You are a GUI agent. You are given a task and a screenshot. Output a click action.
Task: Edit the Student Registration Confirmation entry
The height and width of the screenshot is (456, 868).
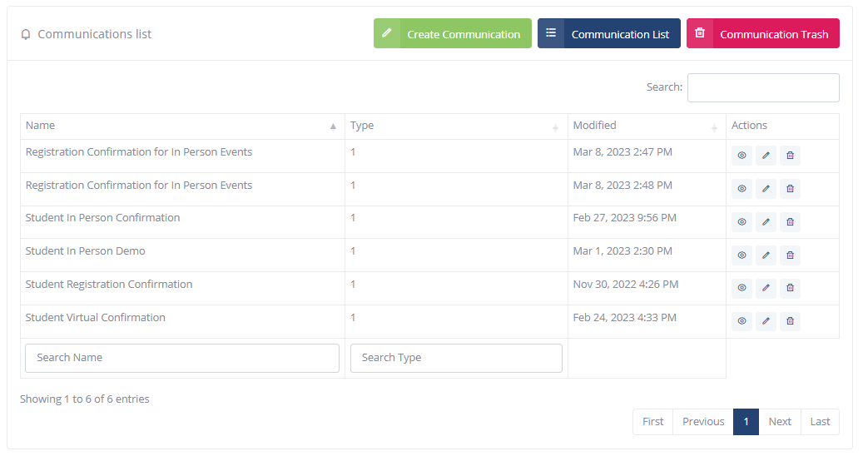pyautogui.click(x=766, y=288)
